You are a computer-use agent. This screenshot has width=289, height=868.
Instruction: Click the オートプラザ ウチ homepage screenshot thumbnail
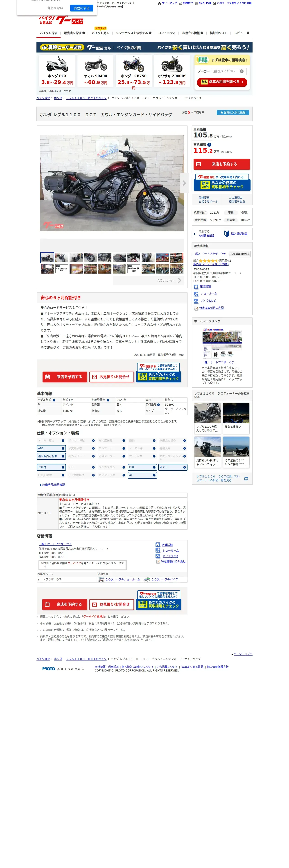point(222,344)
